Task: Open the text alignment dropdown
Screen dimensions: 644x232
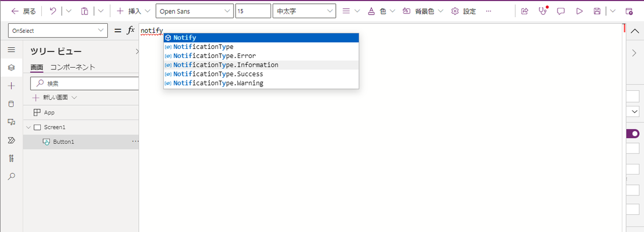Action: [x=351, y=11]
